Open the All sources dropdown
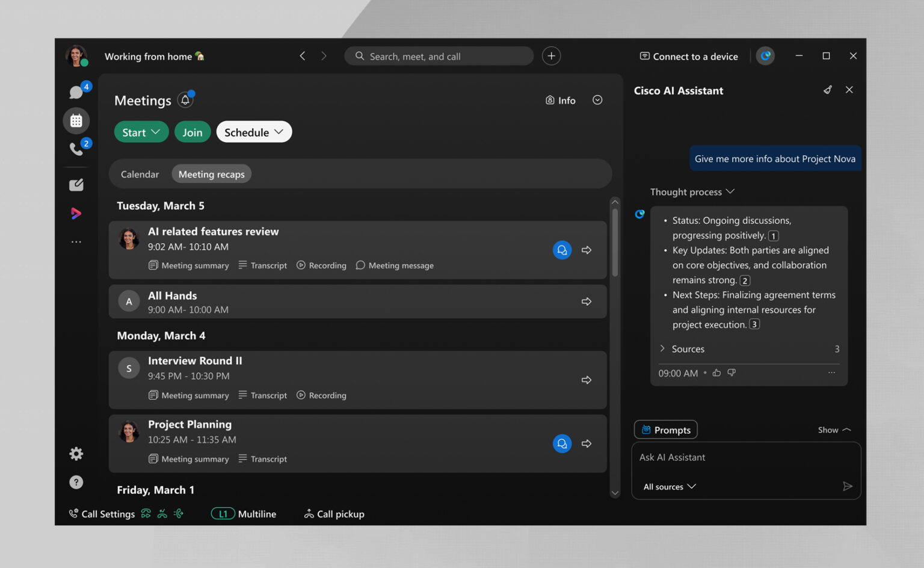Screen dimensions: 924x568 668,486
